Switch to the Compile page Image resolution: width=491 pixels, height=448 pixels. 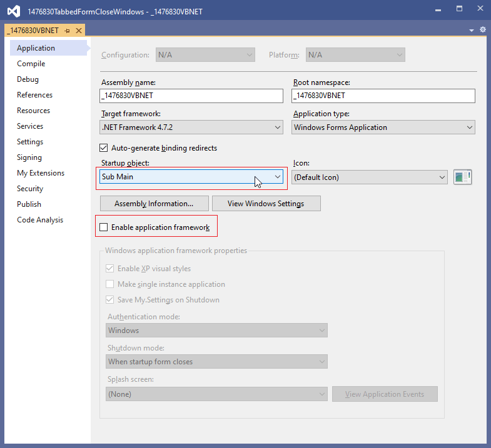(31, 64)
